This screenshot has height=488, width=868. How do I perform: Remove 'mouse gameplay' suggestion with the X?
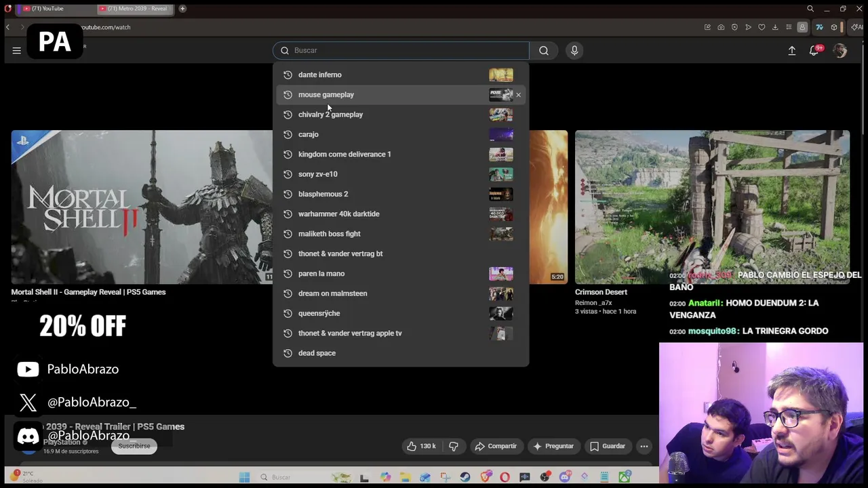[519, 95]
